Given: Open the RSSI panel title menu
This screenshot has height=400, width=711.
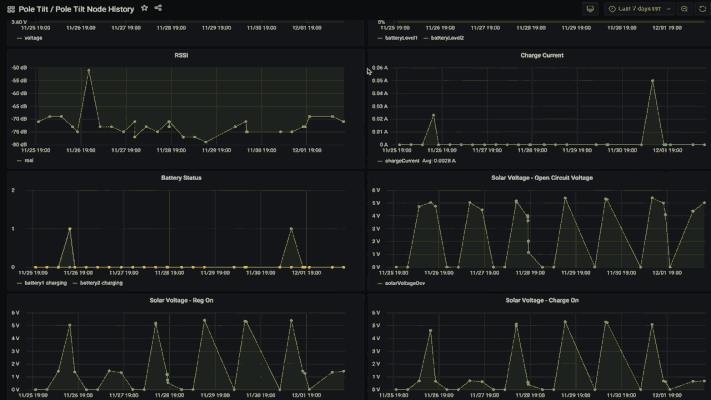Looking at the screenshot, I should 181,55.
